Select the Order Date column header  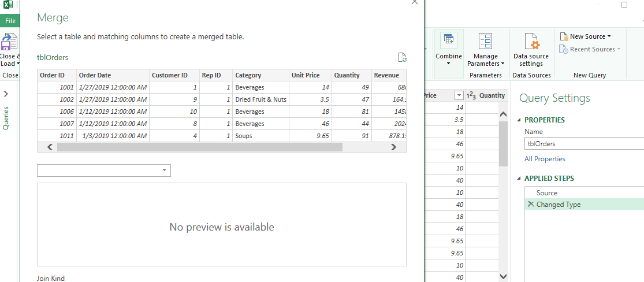(x=113, y=75)
